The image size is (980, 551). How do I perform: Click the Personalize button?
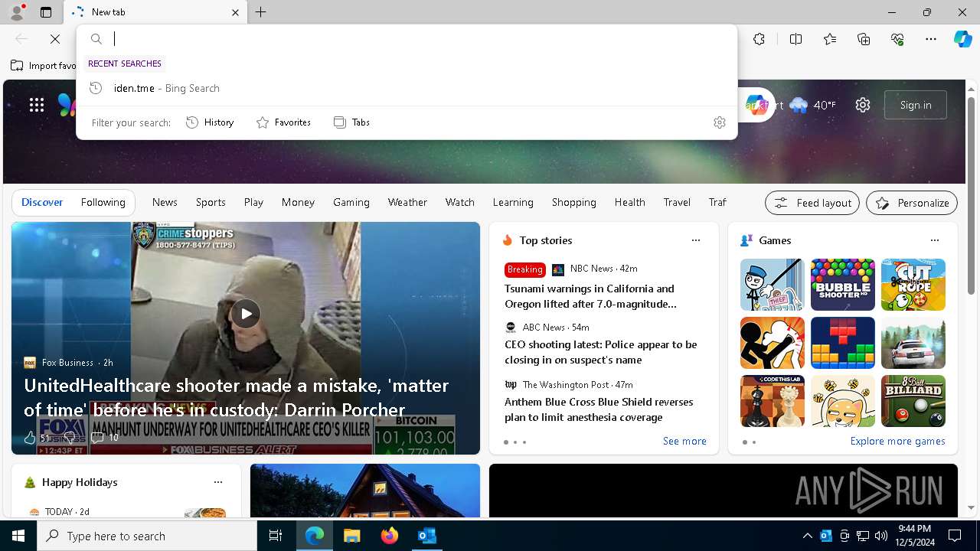tap(912, 203)
